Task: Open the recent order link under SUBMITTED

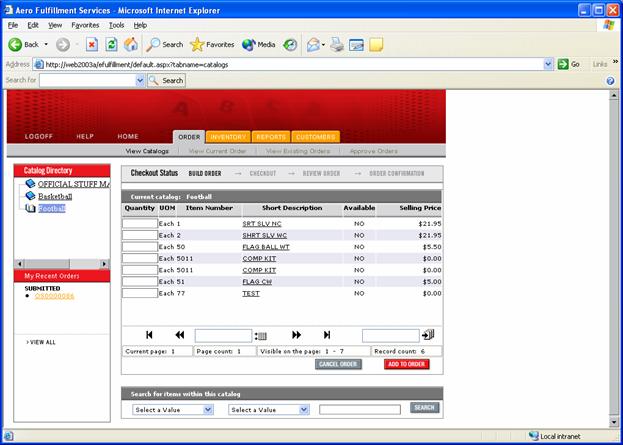Action: pyautogui.click(x=54, y=296)
